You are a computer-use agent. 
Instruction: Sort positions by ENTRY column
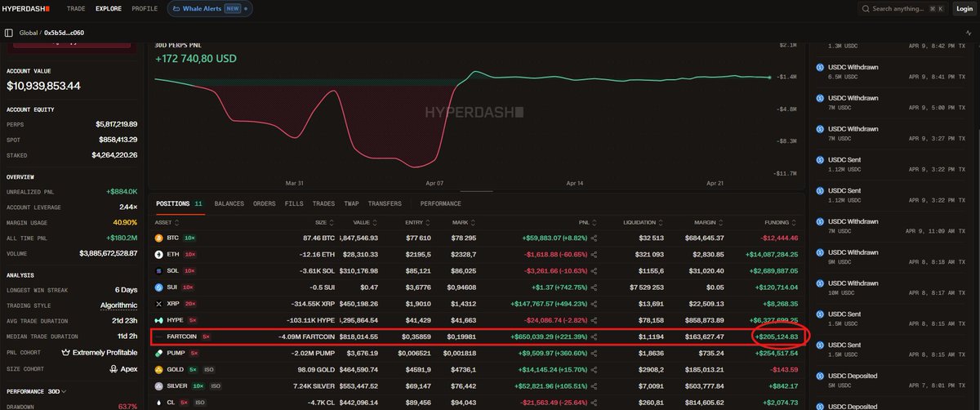click(417, 221)
